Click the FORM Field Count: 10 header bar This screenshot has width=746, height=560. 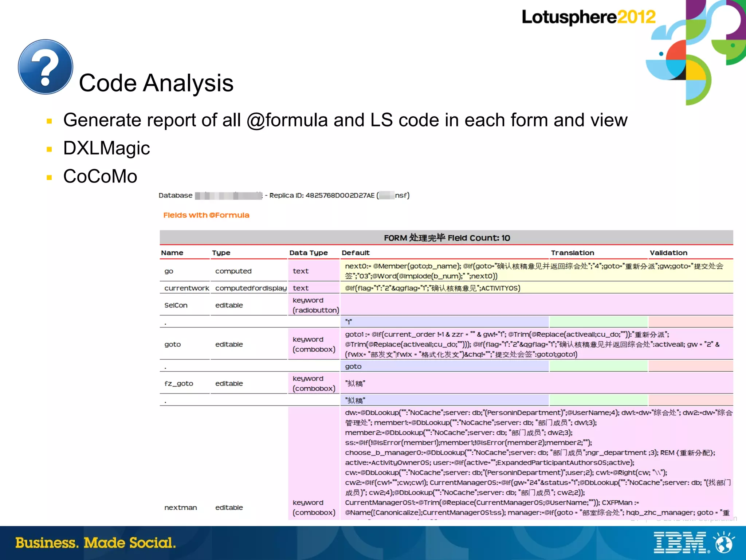(446, 238)
